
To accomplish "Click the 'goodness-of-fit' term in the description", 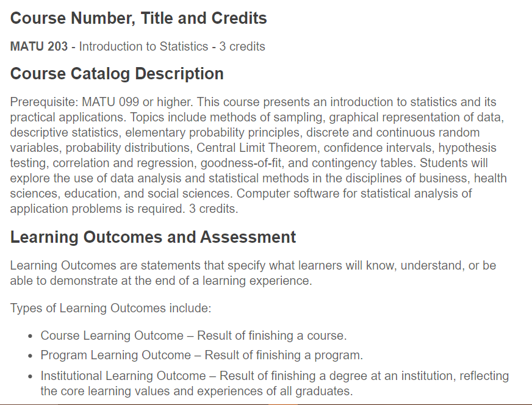I will (x=241, y=163).
